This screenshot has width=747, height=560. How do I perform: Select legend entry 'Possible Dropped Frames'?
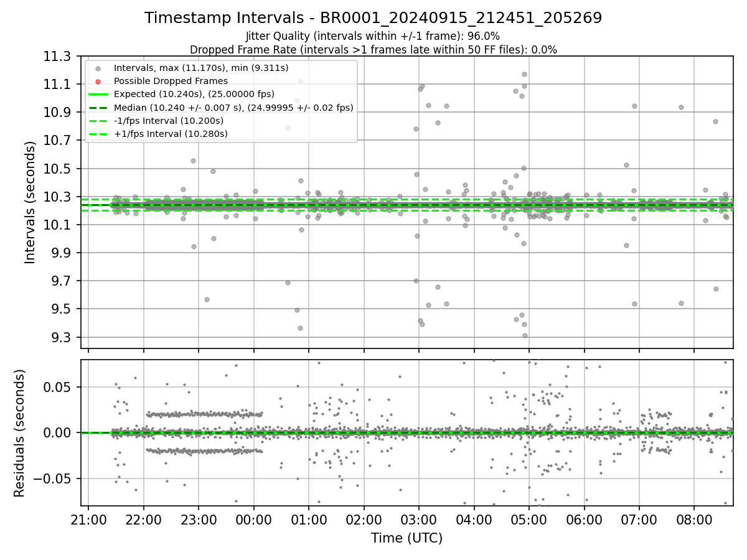pos(171,81)
